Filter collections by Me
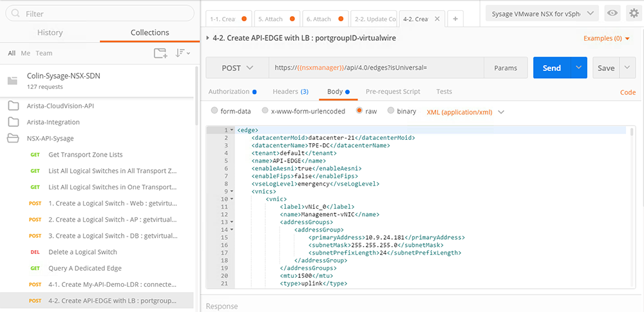Viewport: 644px width, 312px height. click(26, 53)
